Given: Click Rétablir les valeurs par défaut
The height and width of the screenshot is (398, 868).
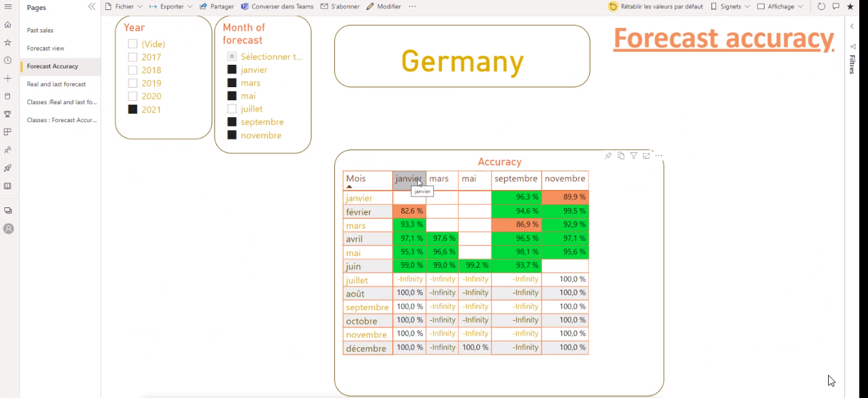Looking at the screenshot, I should pyautogui.click(x=655, y=6).
